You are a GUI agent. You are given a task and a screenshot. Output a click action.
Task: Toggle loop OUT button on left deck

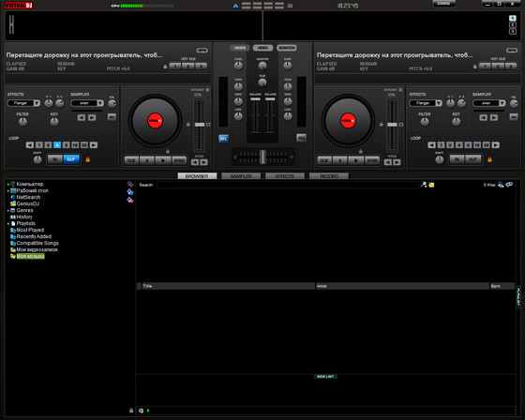point(71,159)
